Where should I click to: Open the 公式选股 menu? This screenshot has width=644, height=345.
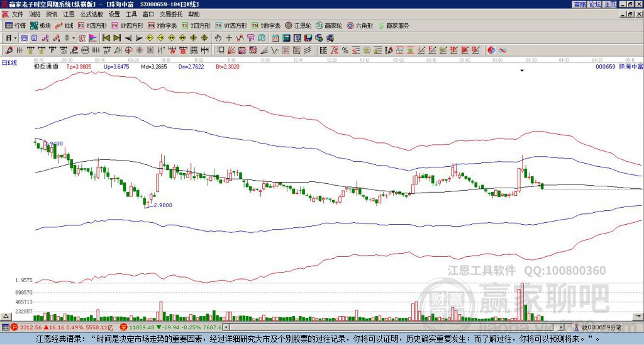(92, 14)
